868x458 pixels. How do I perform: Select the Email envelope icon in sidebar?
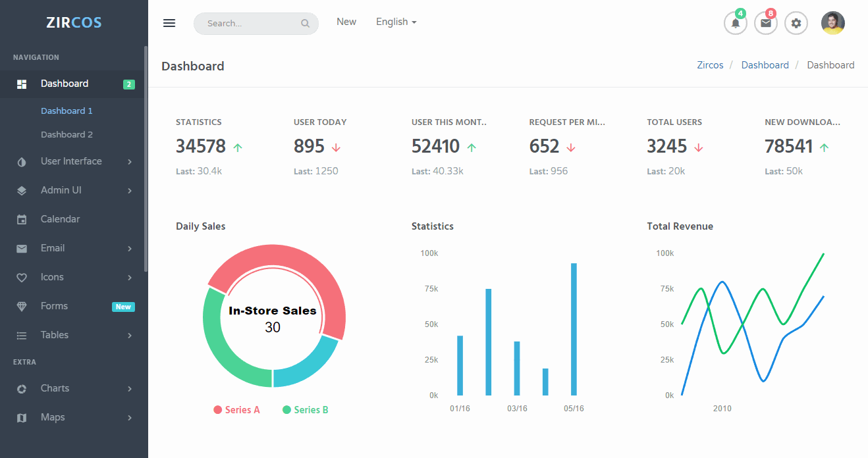[20, 248]
